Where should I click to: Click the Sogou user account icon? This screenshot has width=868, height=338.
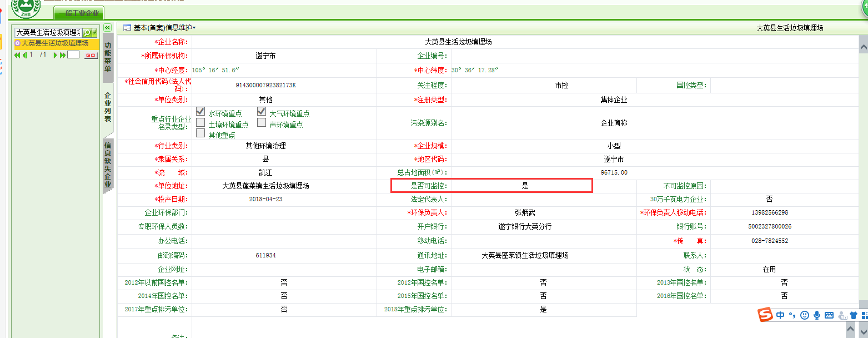(x=842, y=315)
